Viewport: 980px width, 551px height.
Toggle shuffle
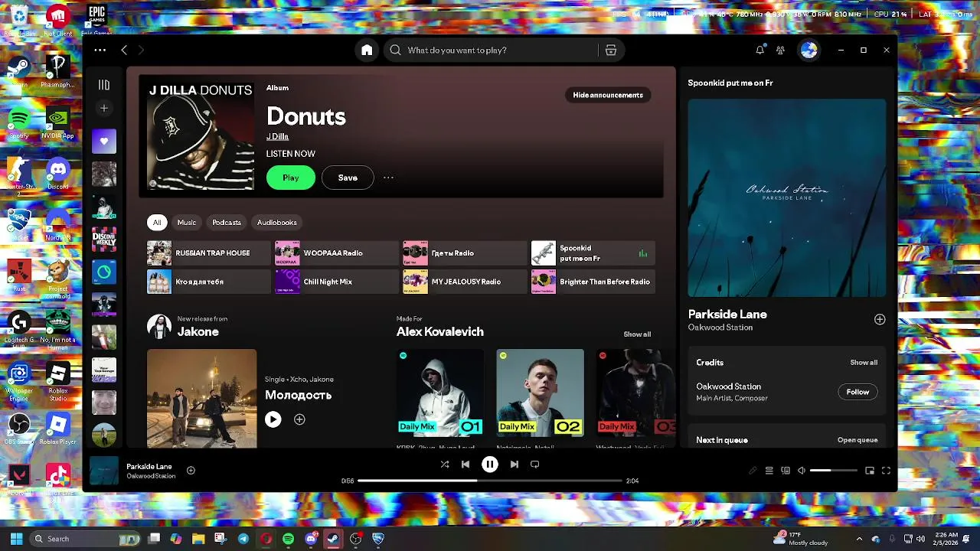point(445,464)
